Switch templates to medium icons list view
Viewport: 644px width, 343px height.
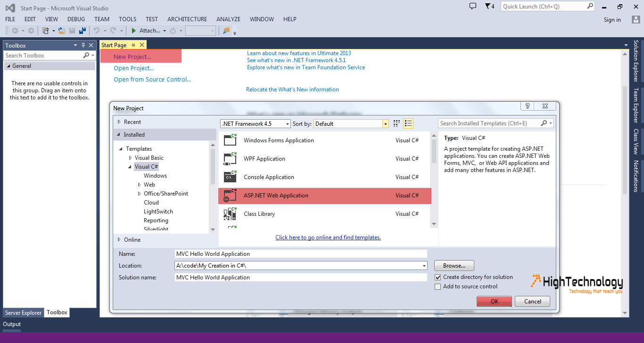point(408,123)
